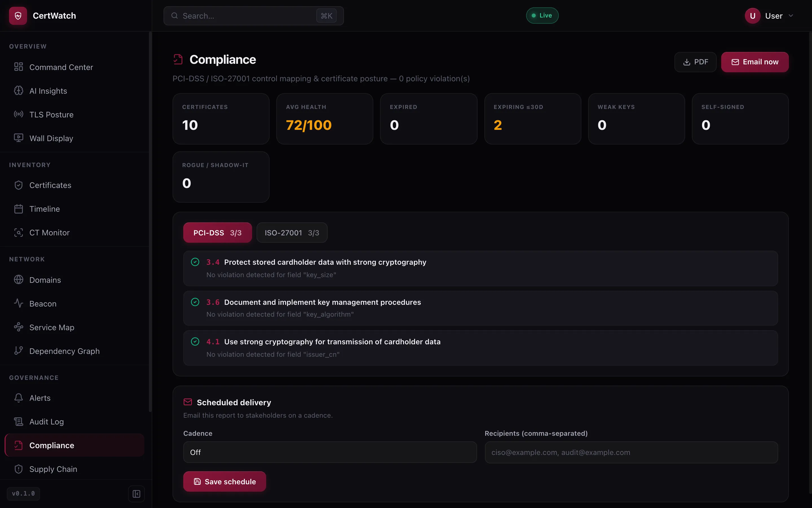Switch to the PCI-DSS 3/3 tab

217,233
